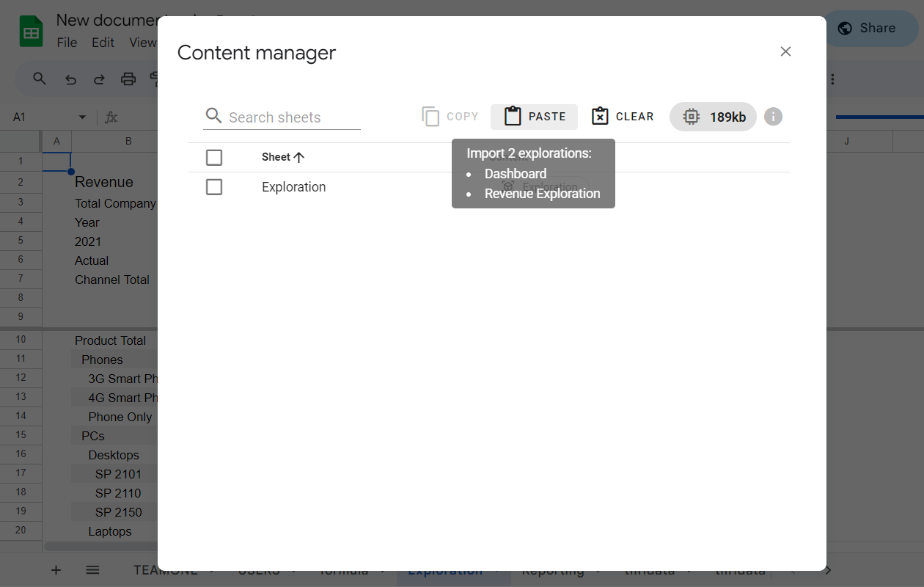Click the COPY button

450,117
